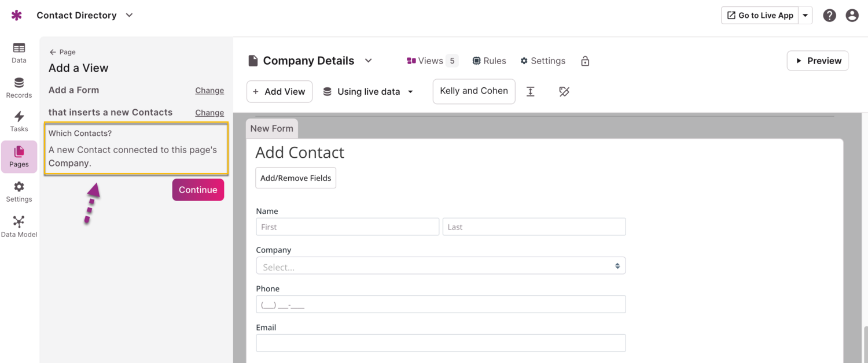The image size is (868, 363).
Task: Click the help question mark icon
Action: [829, 16]
